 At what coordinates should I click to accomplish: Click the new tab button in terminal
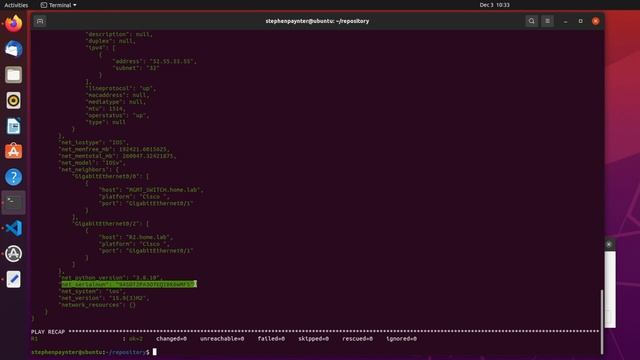point(40,21)
